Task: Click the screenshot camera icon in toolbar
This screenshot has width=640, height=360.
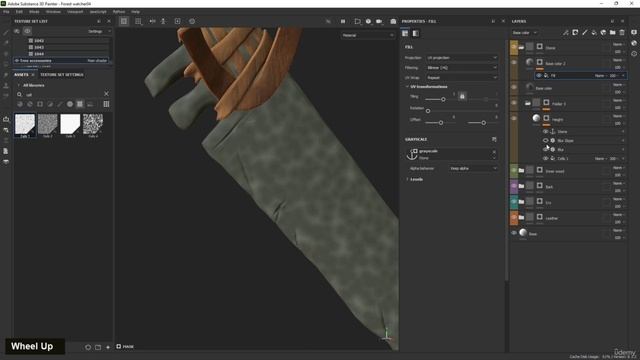Action: [393, 21]
